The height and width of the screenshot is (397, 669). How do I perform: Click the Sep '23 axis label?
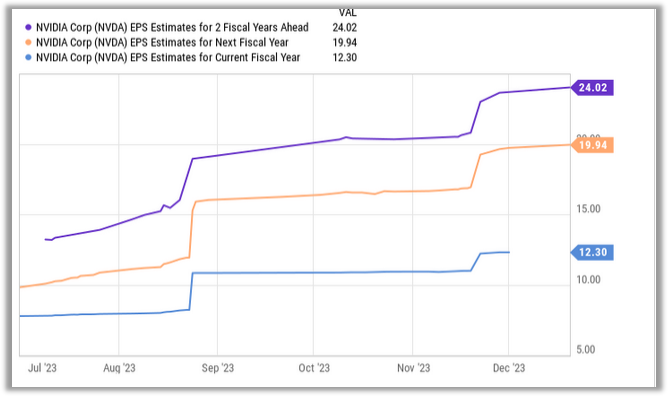click(218, 368)
